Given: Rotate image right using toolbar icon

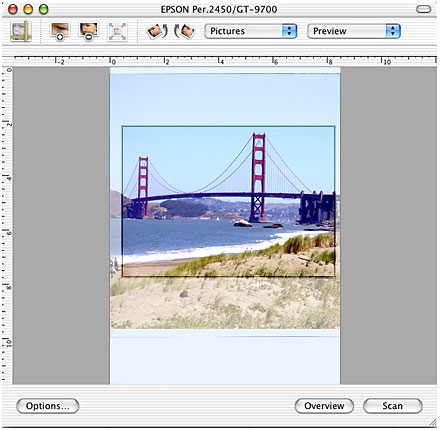Looking at the screenshot, I should coord(184,31).
